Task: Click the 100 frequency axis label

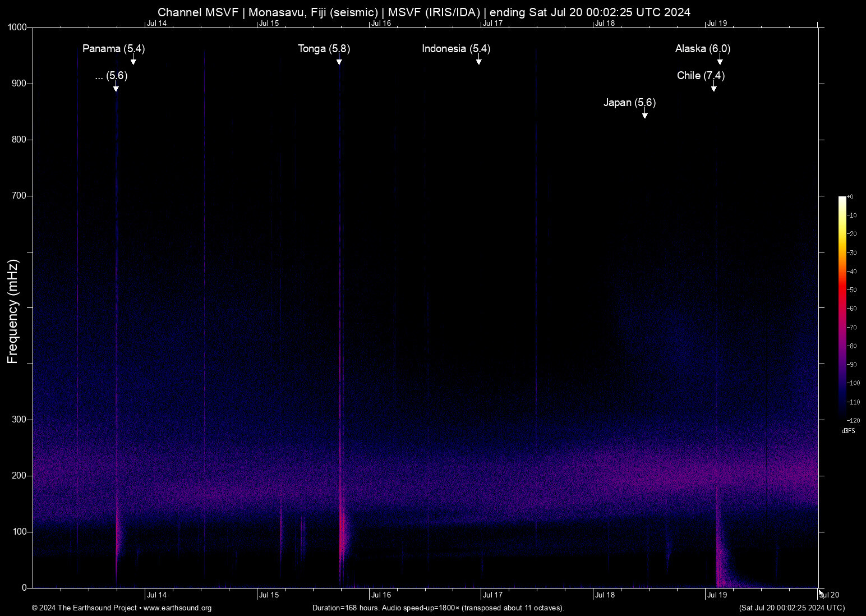Action: 20,532
